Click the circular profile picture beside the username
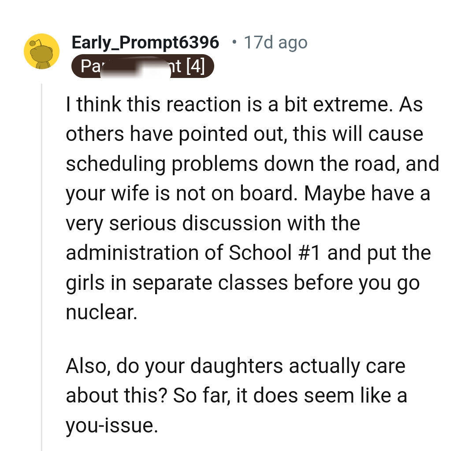The image size is (476, 451). click(x=41, y=51)
